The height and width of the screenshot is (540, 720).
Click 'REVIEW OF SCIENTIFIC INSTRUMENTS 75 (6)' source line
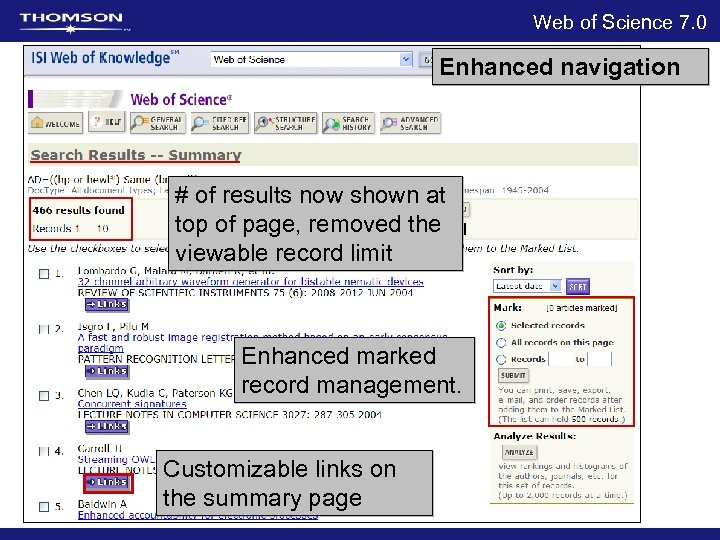click(x=245, y=293)
